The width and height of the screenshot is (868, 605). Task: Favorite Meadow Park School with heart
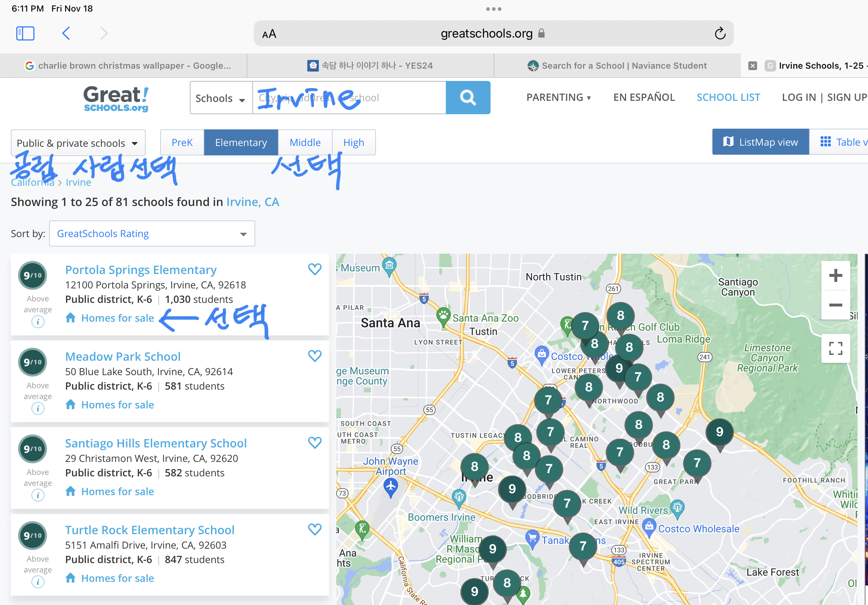[x=315, y=356]
